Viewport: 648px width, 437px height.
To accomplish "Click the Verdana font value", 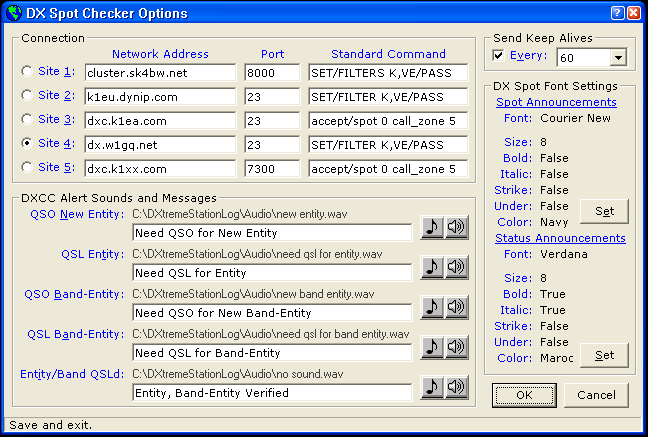I will 564,254.
